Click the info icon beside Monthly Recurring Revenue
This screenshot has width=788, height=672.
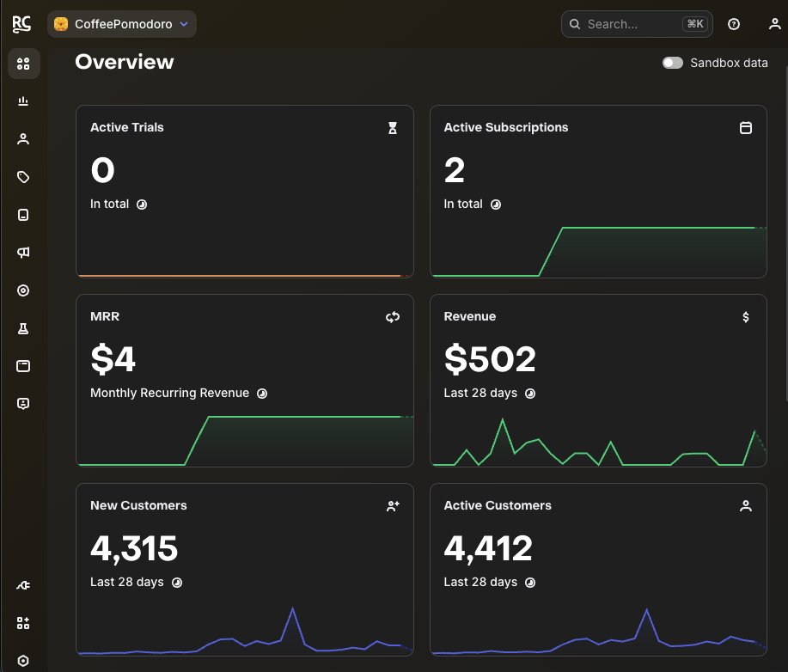pyautogui.click(x=262, y=393)
